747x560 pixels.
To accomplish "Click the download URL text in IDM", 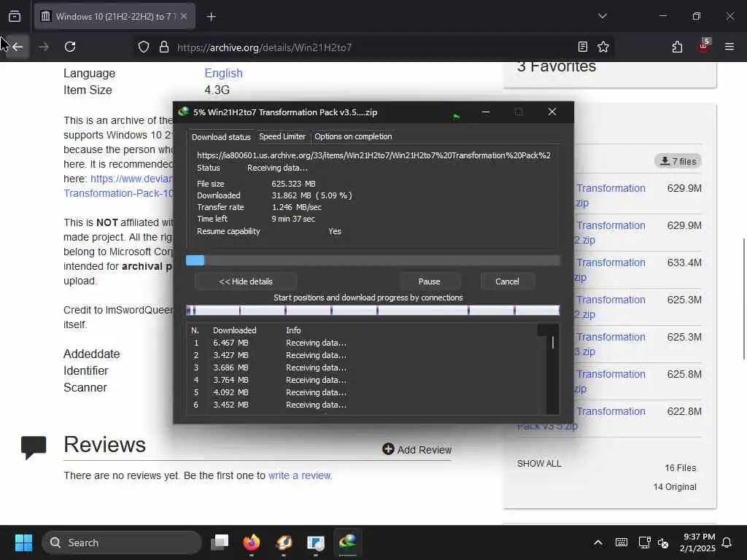I will [x=373, y=155].
